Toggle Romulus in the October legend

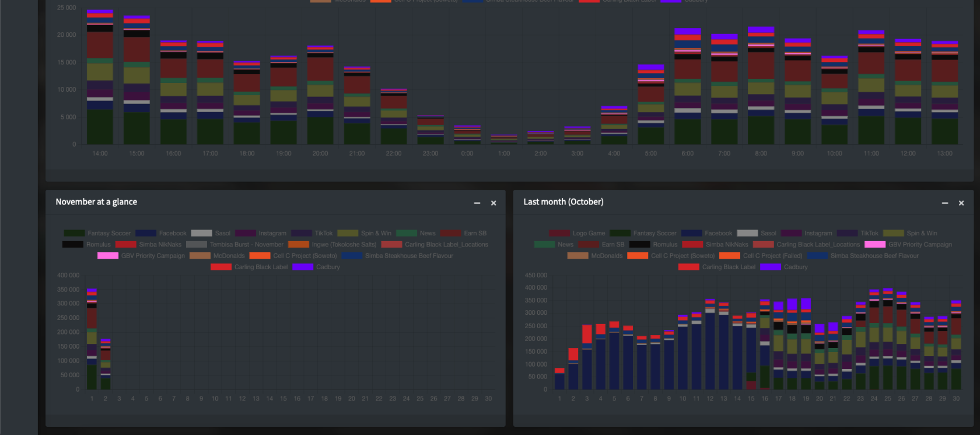(653, 245)
